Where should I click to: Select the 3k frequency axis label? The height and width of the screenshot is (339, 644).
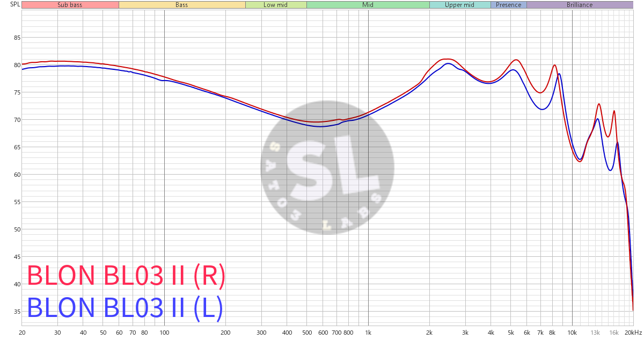(465, 332)
